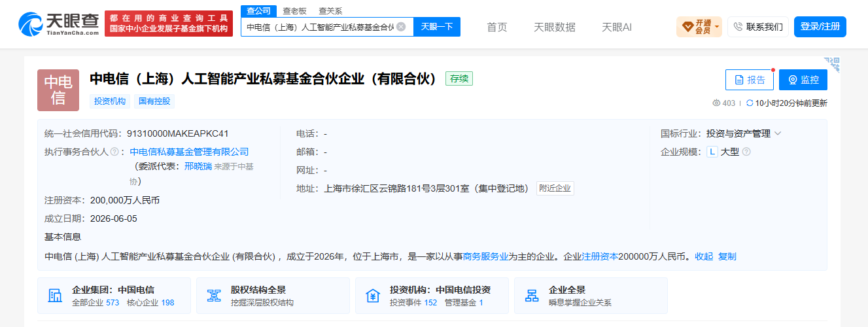
Task: Click into the company search input field
Action: click(x=320, y=27)
